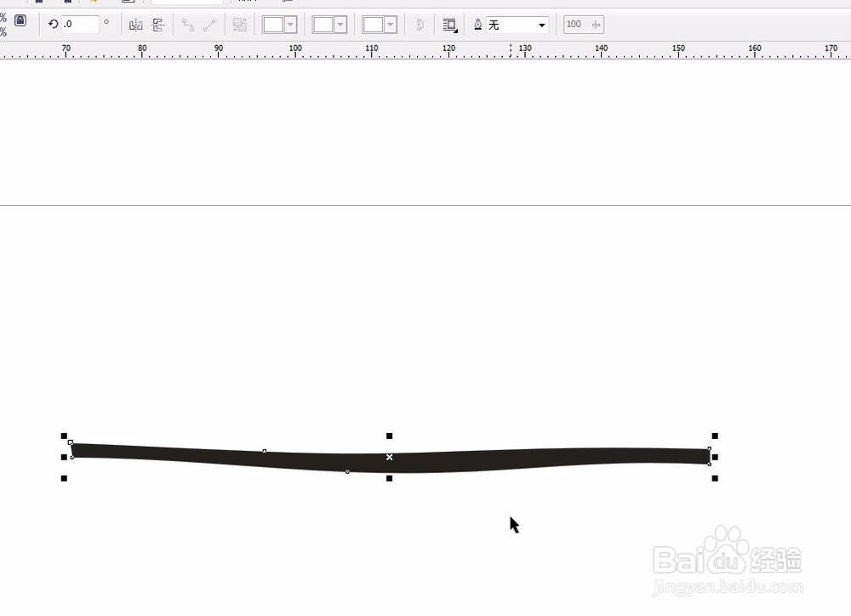
Task: Click the 100 value stepper field
Action: click(x=584, y=25)
